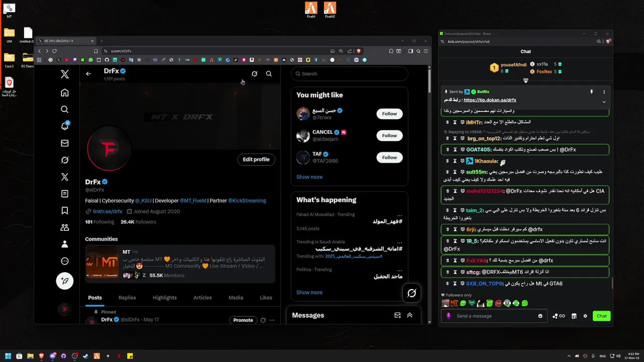Click the Premium X icon in sidebar
The image size is (644, 362).
click(x=64, y=177)
